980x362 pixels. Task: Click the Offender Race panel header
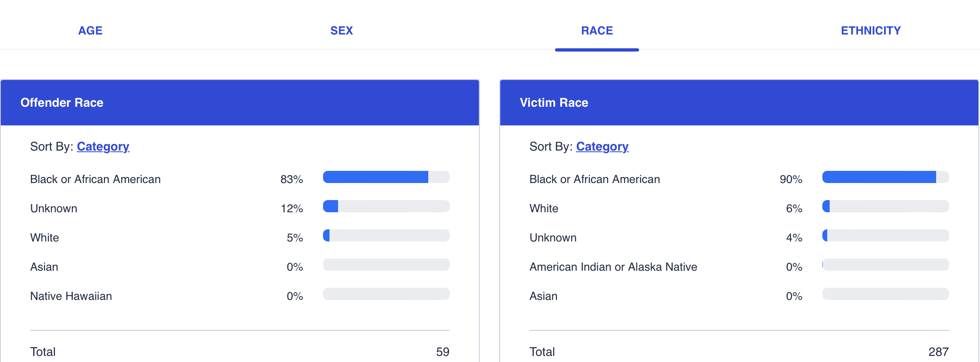240,103
